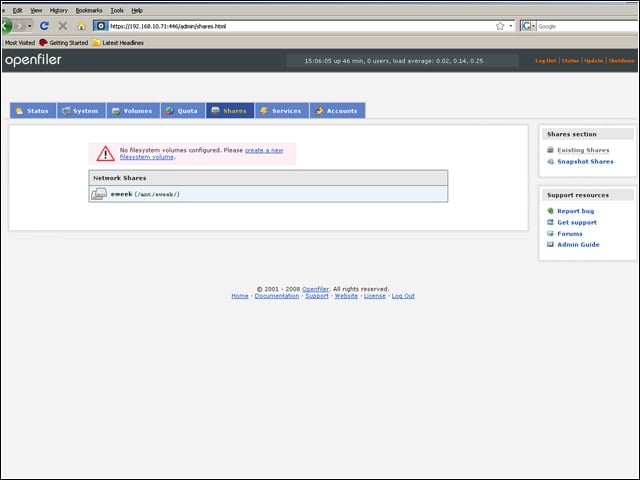
Task: Open the Google search engine selector
Action: [x=528, y=26]
